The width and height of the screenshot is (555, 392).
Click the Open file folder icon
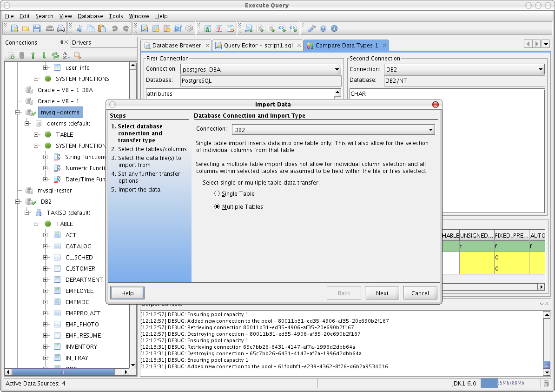pyautogui.click(x=26, y=28)
